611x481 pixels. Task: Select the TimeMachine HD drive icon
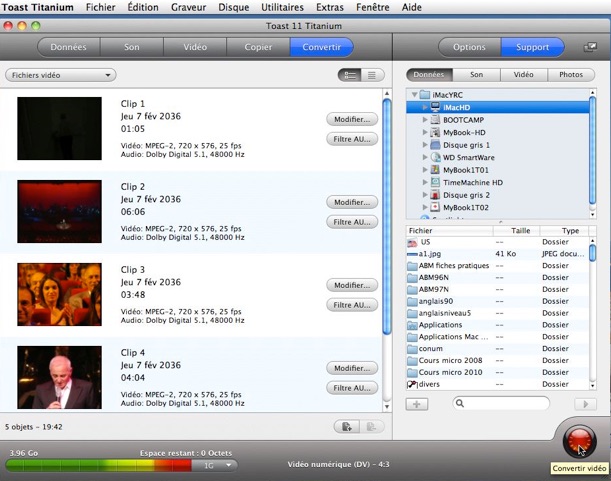click(x=435, y=182)
